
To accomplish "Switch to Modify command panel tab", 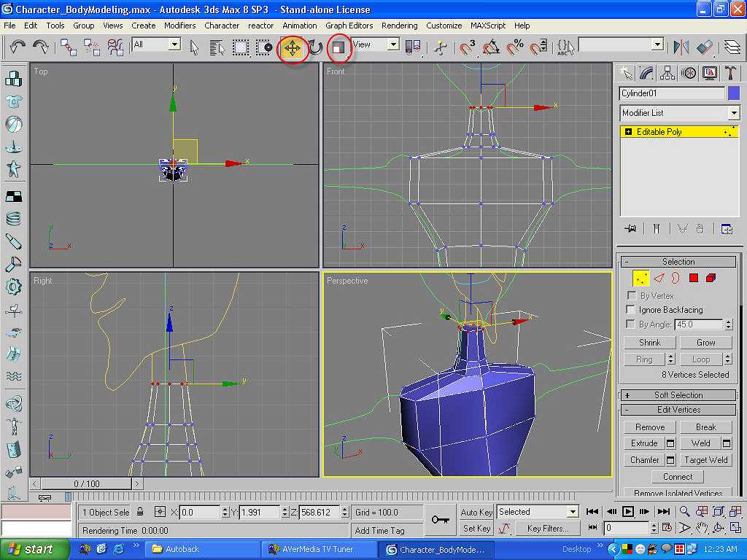I will (646, 73).
